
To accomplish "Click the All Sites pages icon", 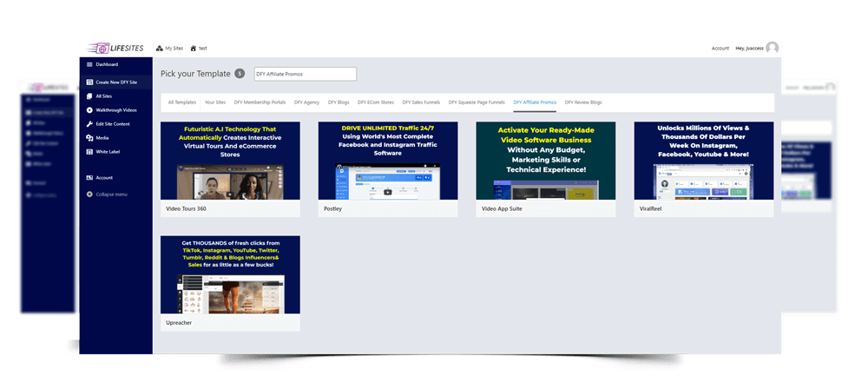I will [x=89, y=96].
